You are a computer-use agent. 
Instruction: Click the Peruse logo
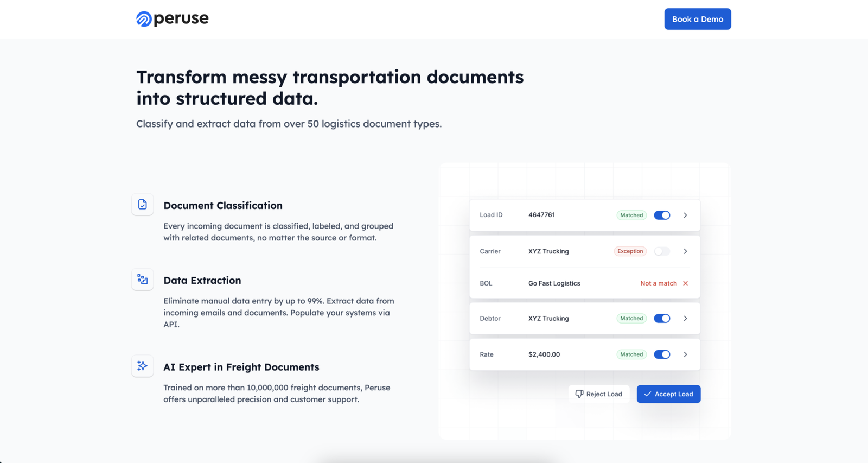(x=172, y=18)
